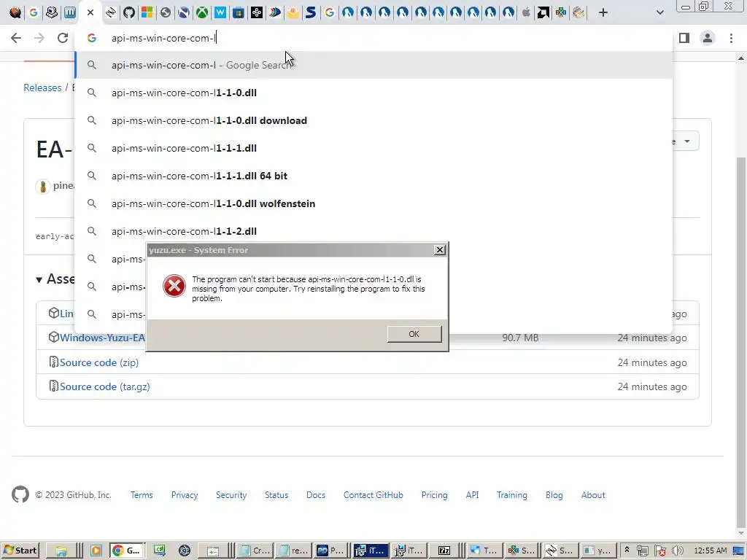Open the Chrome profile avatar

coord(708,38)
